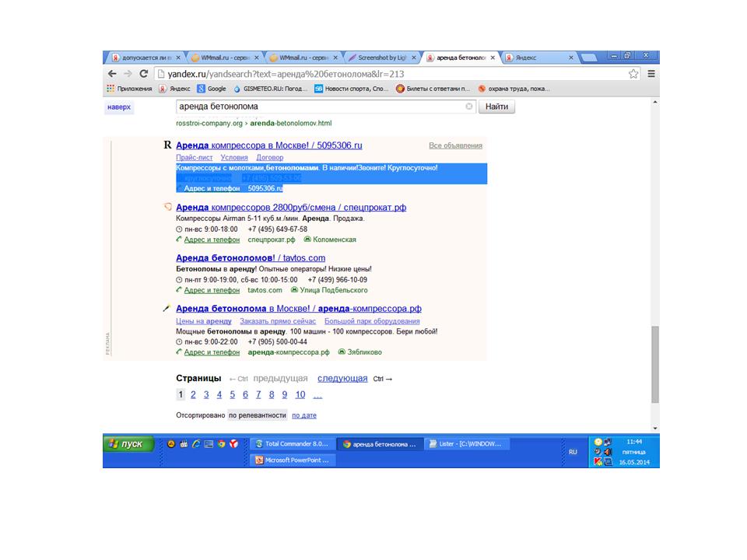Open the Приложения apps bookmark
The width and height of the screenshot is (747, 560).
130,89
